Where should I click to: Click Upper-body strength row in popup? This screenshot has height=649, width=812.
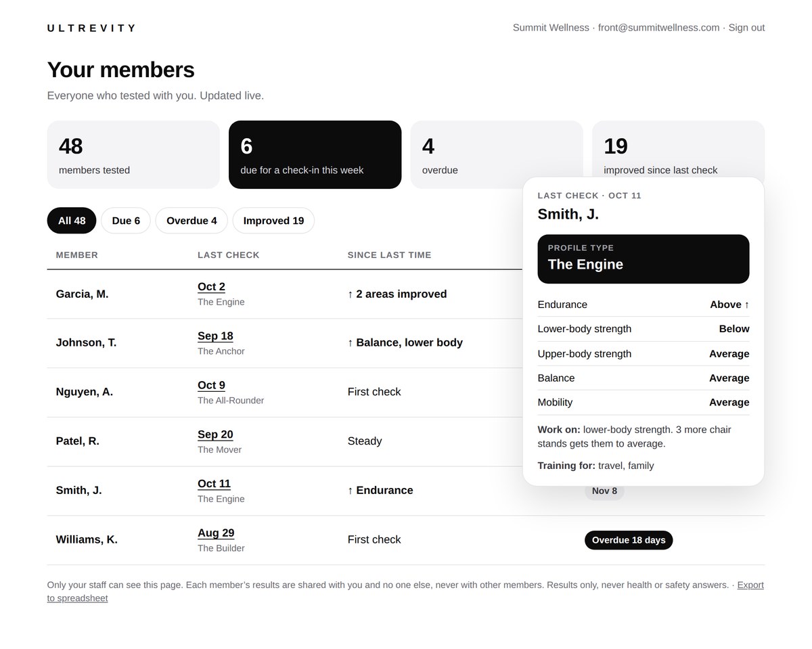pos(644,354)
